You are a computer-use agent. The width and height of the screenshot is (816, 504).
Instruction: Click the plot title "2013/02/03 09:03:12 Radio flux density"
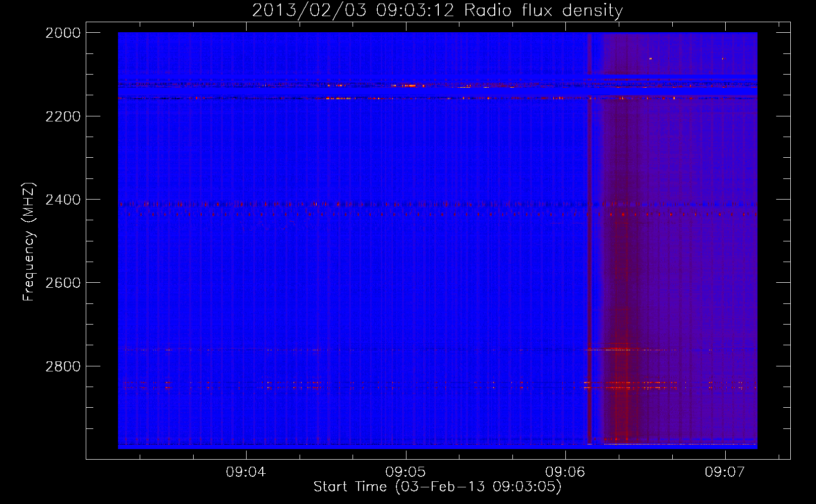point(438,10)
